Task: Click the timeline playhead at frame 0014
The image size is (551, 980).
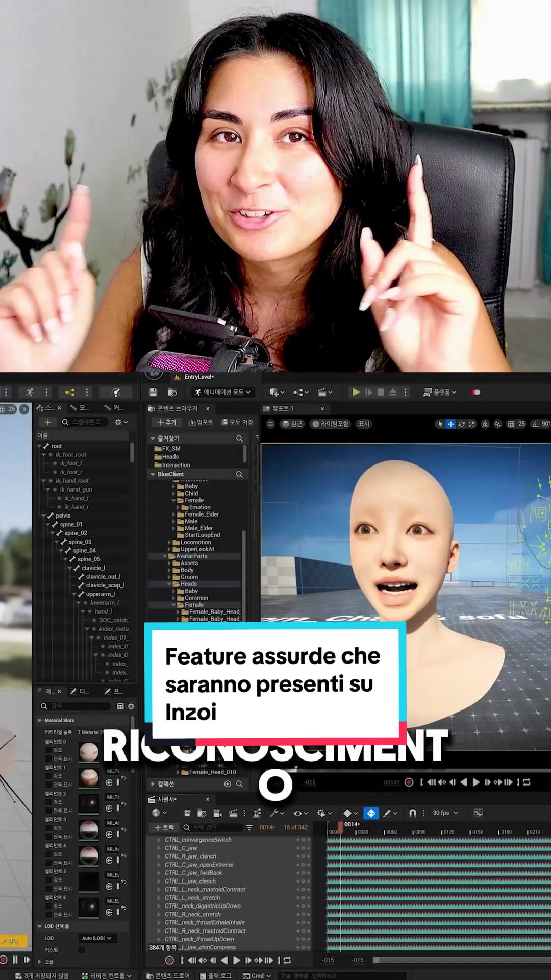Action: pyautogui.click(x=340, y=827)
